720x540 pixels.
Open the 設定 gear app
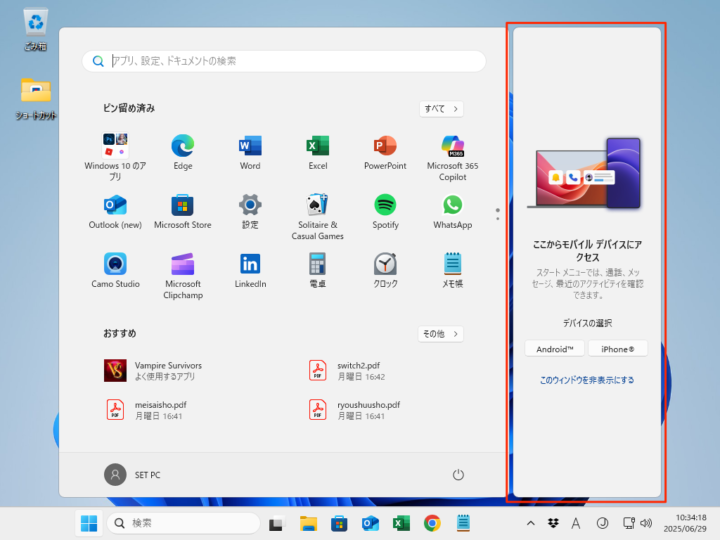(x=250, y=211)
